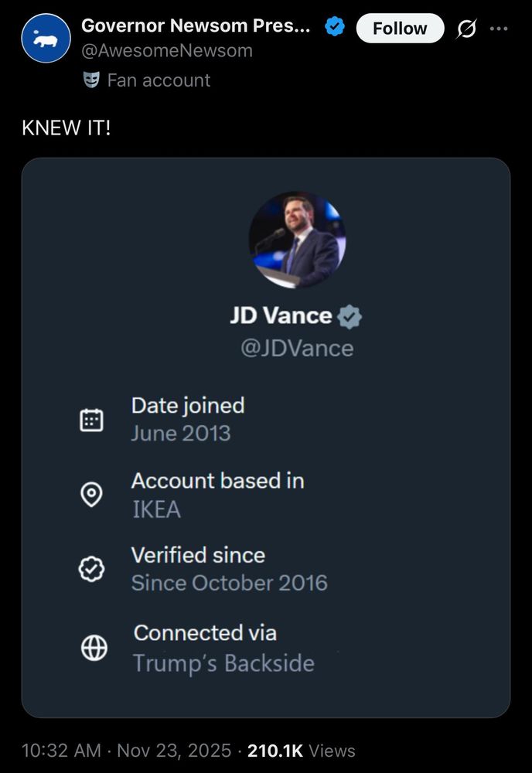Click the post timestamp 10:32 AM
Viewport: 532px width, 773px height.
(x=62, y=751)
